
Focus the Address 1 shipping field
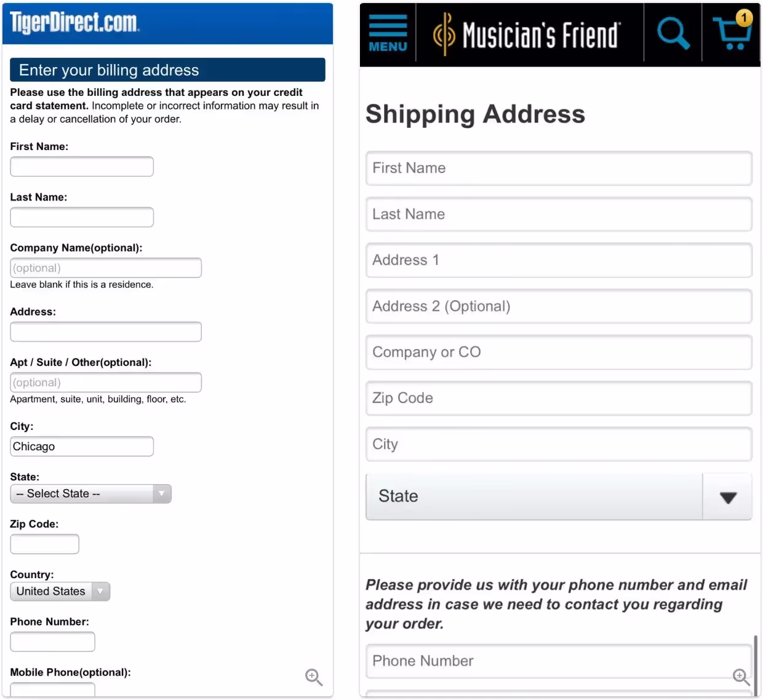pyautogui.click(x=558, y=260)
